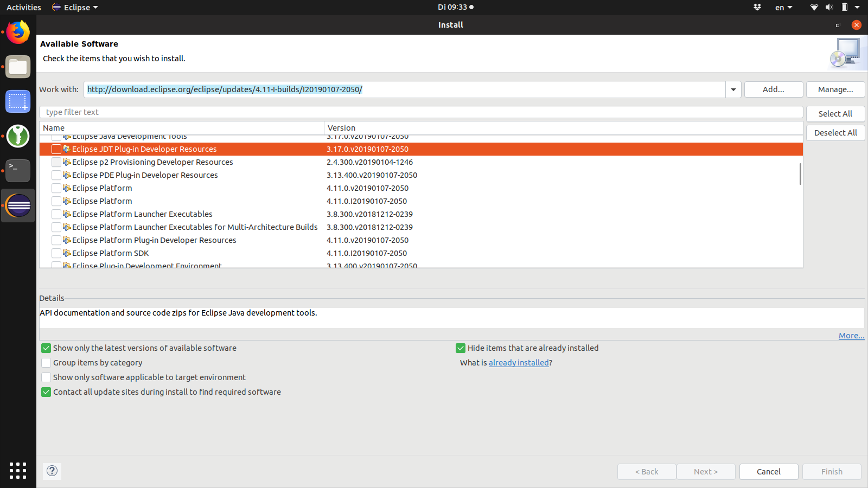This screenshot has width=868, height=488.
Task: Click feature icon of Eclipse Platform SDK
Action: pos(67,253)
